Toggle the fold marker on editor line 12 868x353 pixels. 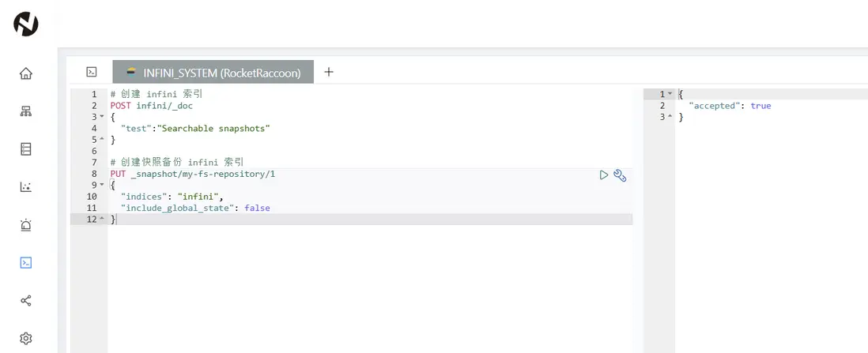(x=102, y=220)
